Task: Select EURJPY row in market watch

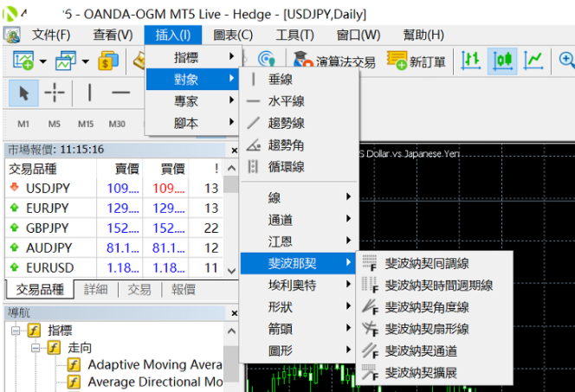Action: (114, 208)
